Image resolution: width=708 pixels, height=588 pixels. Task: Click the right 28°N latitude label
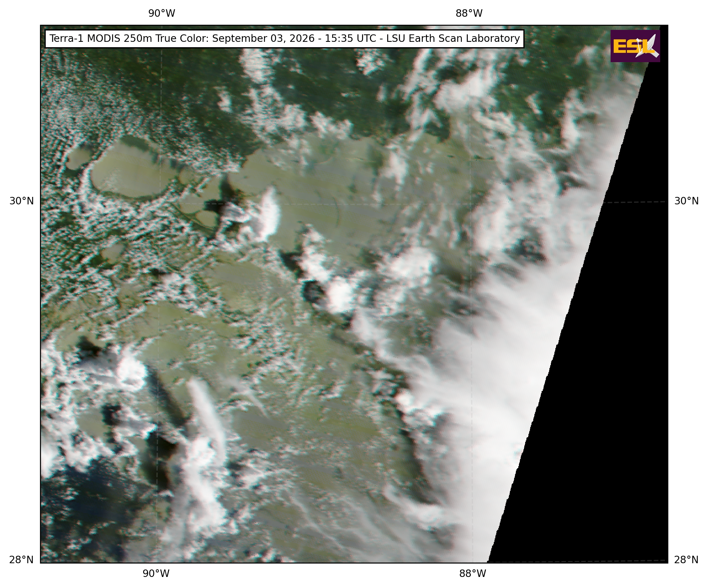686,560
